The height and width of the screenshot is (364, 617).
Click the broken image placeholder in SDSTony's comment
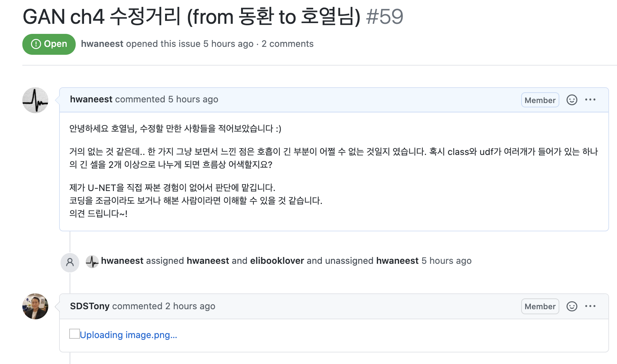74,334
